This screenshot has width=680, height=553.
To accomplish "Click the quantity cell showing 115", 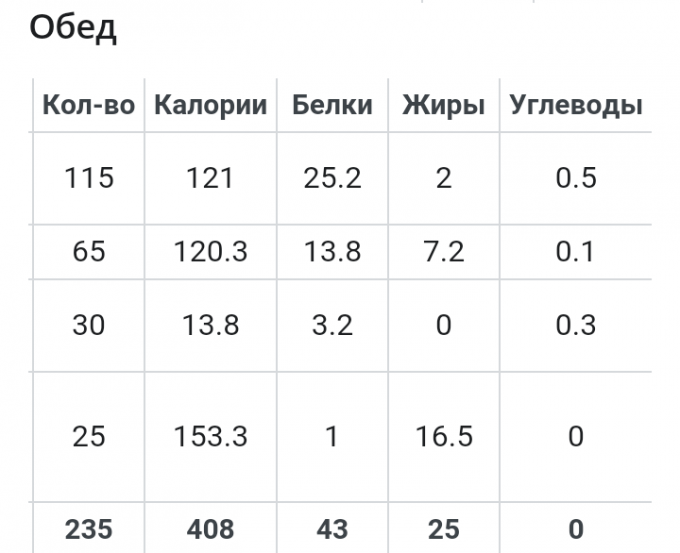I will pyautogui.click(x=88, y=178).
